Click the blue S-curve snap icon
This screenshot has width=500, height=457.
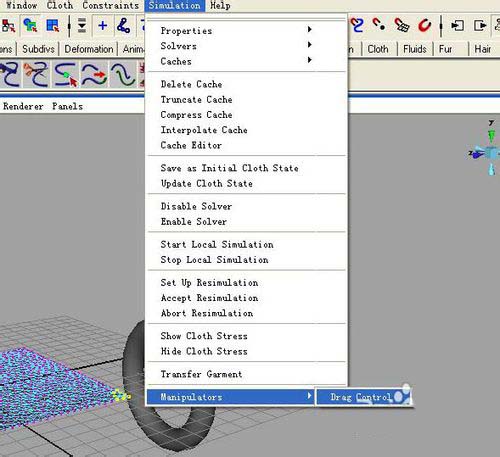point(357,25)
